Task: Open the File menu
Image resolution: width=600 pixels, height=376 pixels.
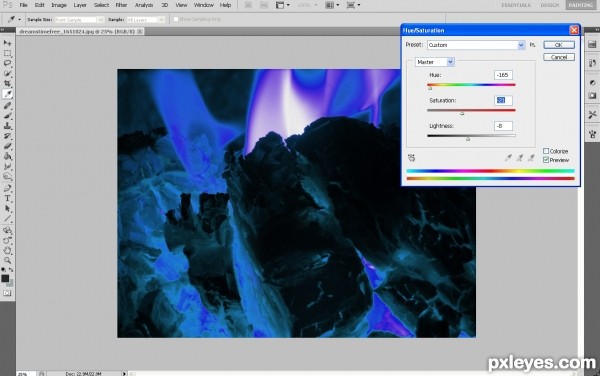Action: tap(23, 5)
